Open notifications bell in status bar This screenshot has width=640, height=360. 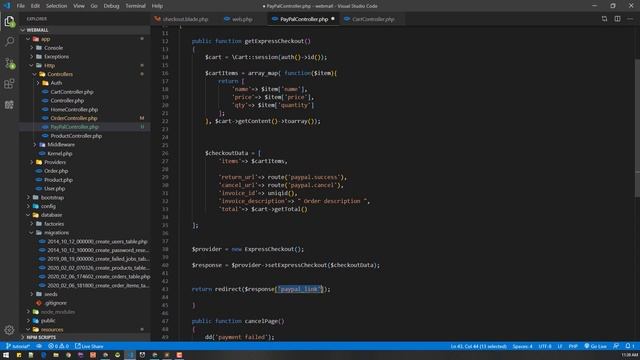(x=630, y=346)
